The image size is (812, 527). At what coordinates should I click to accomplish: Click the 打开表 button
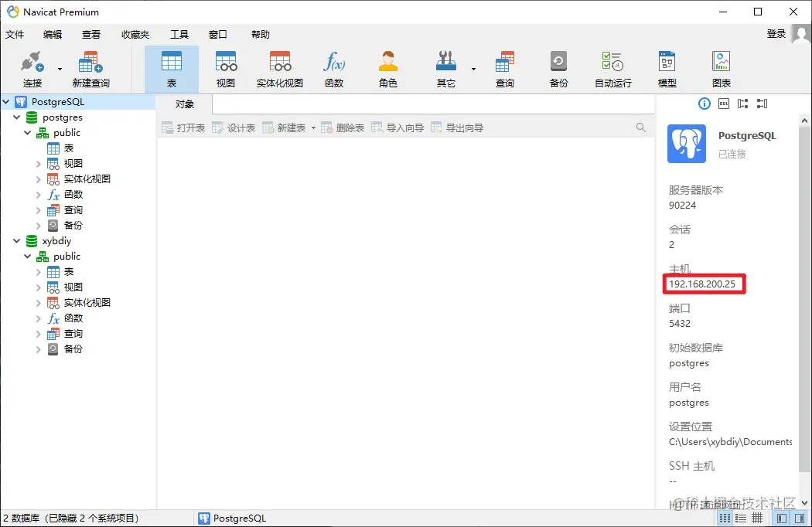[x=183, y=127]
